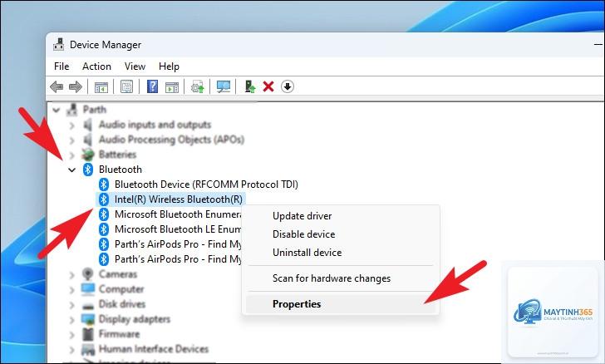Image resolution: width=605 pixels, height=364 pixels.
Task: Select the Bluetooth category label
Action: click(121, 170)
